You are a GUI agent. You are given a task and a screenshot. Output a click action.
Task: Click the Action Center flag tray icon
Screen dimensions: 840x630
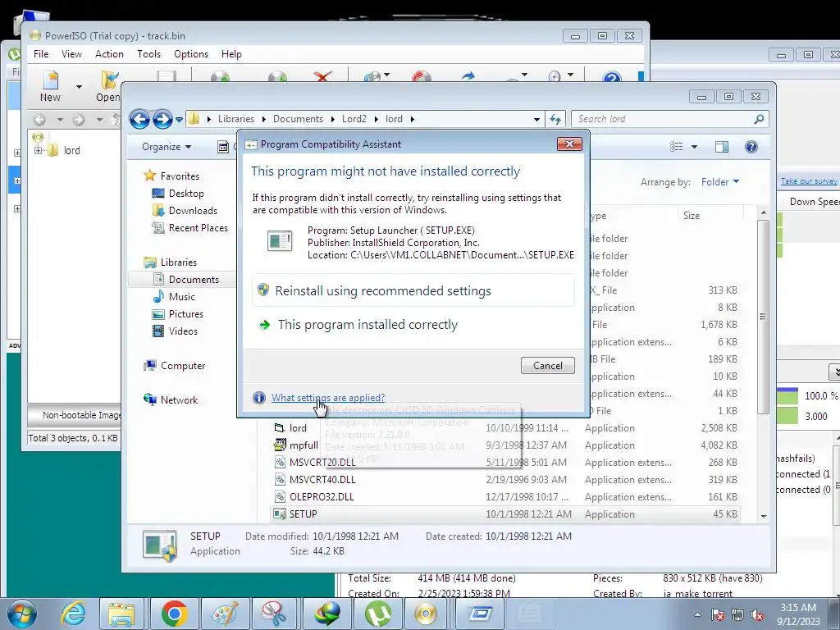718,615
